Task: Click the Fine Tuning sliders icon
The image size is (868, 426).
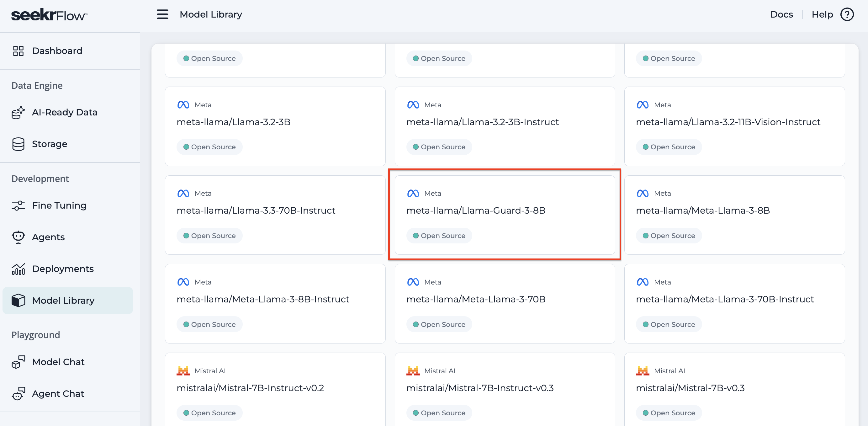Action: click(18, 205)
